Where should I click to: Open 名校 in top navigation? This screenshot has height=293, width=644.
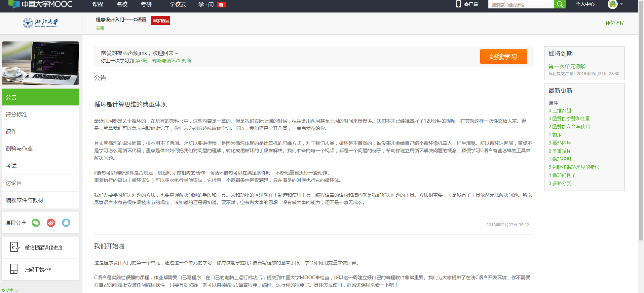pos(122,4)
